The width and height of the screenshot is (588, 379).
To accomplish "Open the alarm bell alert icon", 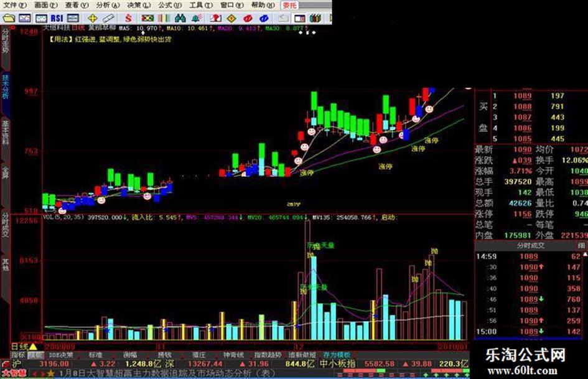I will [x=196, y=18].
